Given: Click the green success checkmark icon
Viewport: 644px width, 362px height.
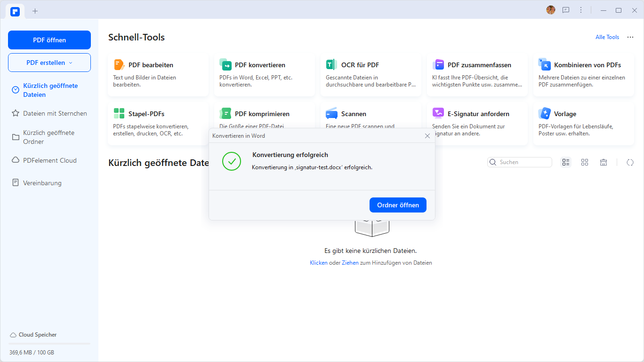Looking at the screenshot, I should coord(232,161).
